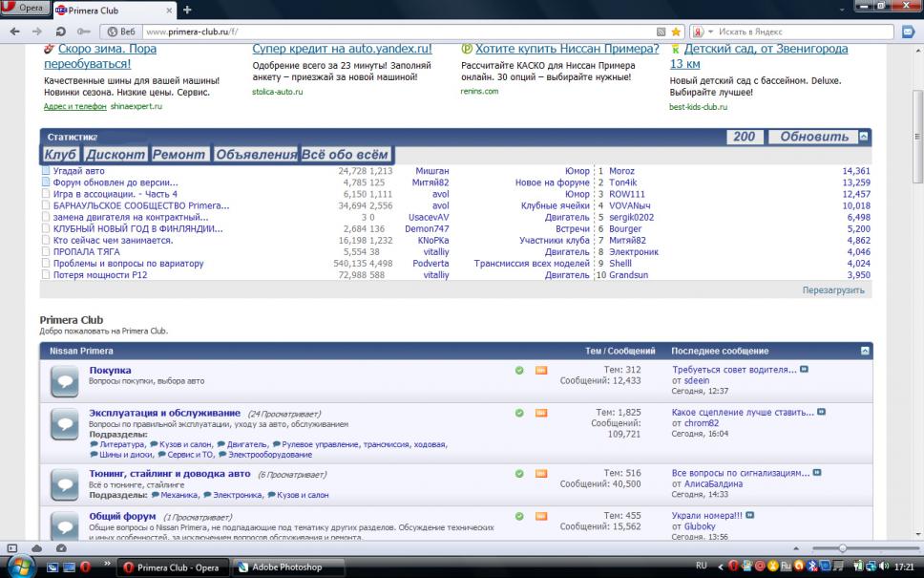Toggle the panel icon in Opera status bar
This screenshot has width=924, height=578.
pos(11,548)
